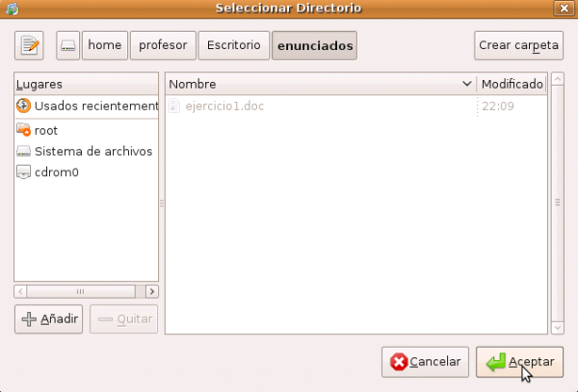Open the root folder bookmark

(x=46, y=130)
